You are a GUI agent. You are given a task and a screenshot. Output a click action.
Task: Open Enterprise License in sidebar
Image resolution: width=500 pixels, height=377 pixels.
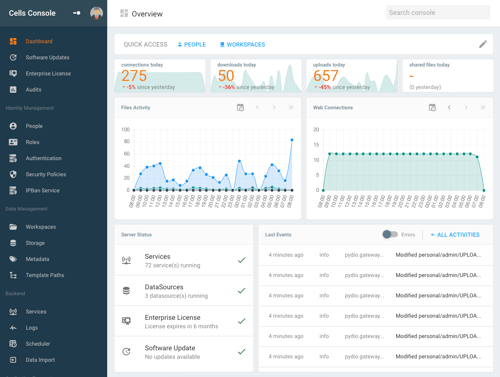coord(48,73)
